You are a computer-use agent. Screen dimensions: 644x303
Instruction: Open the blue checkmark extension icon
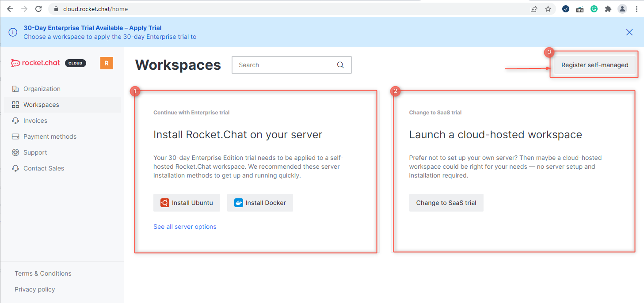click(566, 9)
